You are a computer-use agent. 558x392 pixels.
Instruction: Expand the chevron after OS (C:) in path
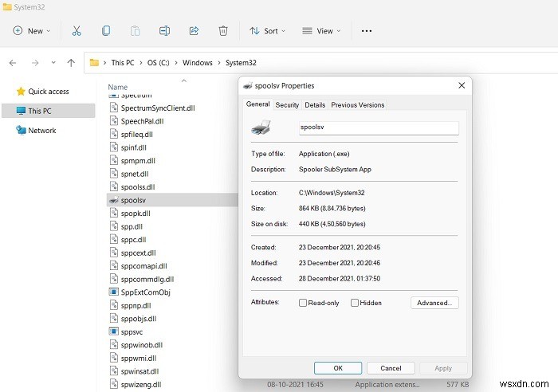(176, 63)
